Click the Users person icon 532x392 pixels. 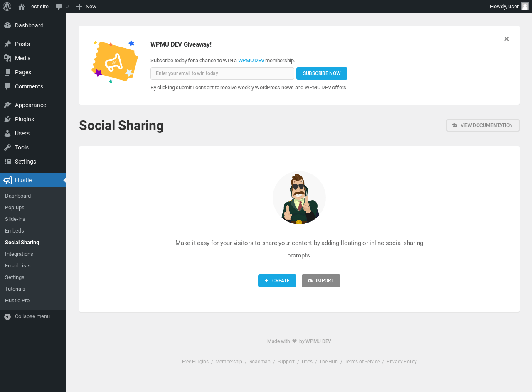tap(7, 133)
